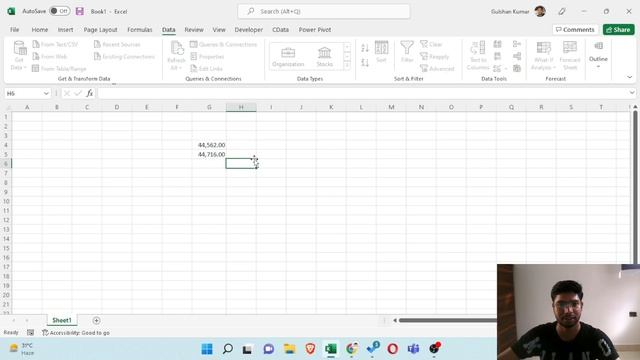Click Remove Duplicates icon
The width and height of the screenshot is (640, 360).
498,56
